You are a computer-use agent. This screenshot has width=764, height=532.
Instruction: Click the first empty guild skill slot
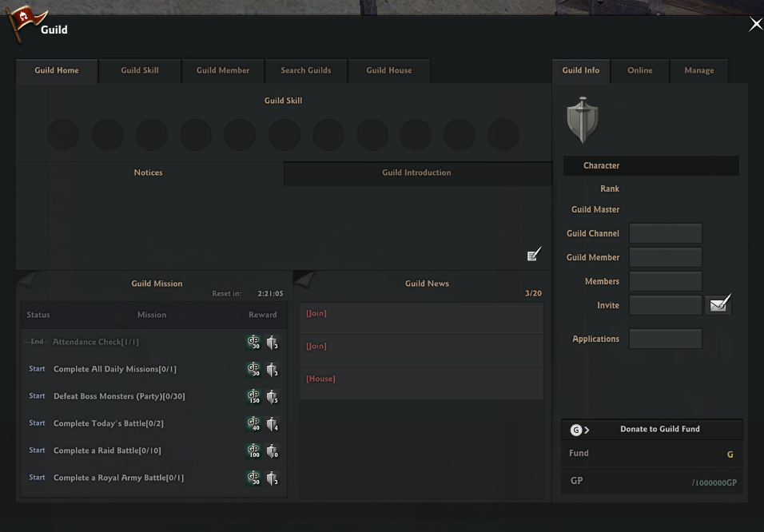pos(63,135)
